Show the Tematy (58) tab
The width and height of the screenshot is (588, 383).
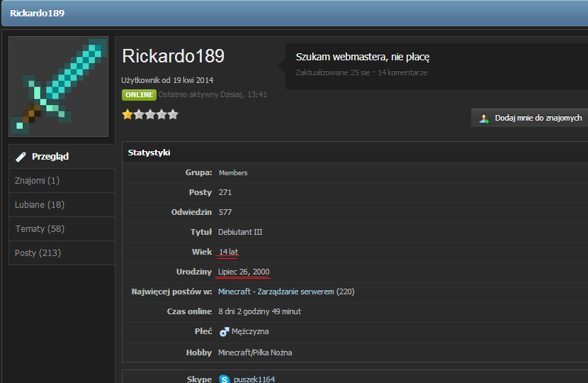(x=62, y=228)
